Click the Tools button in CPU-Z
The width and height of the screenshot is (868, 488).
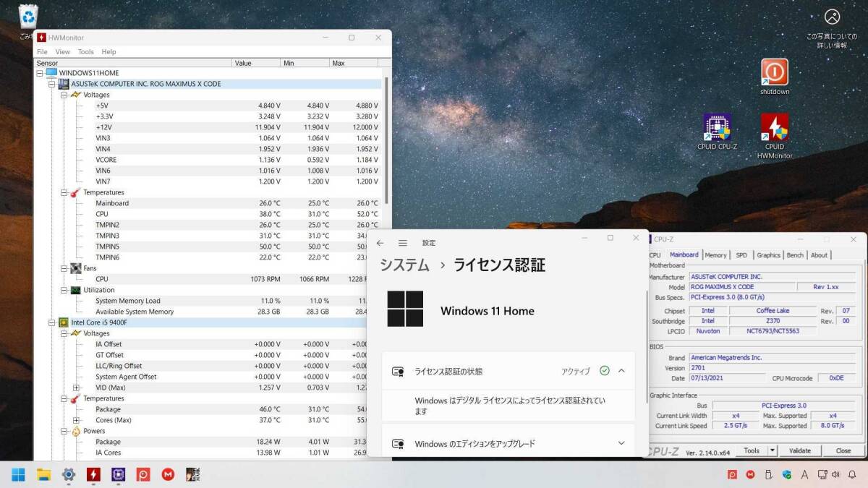pyautogui.click(x=752, y=450)
